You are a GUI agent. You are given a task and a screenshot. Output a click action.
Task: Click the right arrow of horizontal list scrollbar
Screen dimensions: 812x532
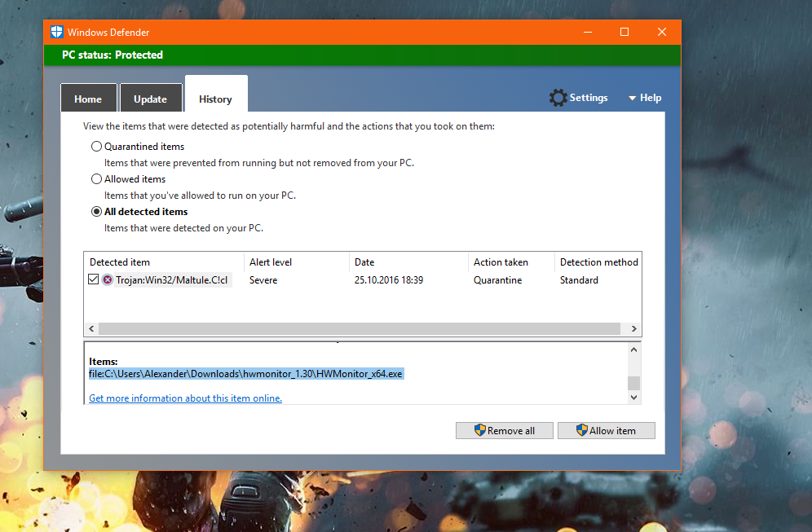[633, 329]
